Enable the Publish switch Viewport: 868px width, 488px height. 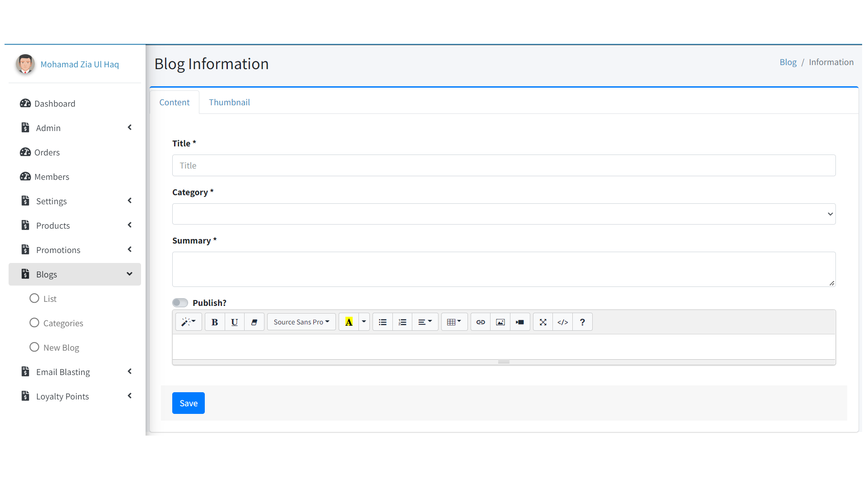click(180, 303)
